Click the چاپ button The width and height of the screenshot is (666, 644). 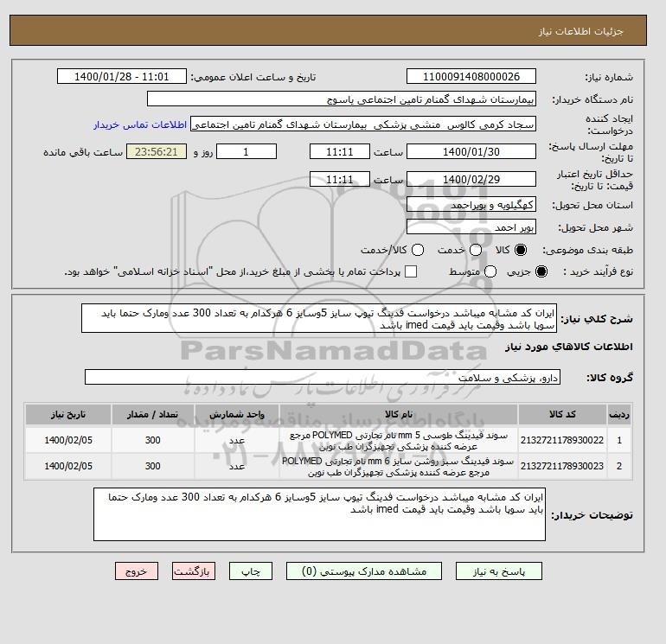point(251,571)
